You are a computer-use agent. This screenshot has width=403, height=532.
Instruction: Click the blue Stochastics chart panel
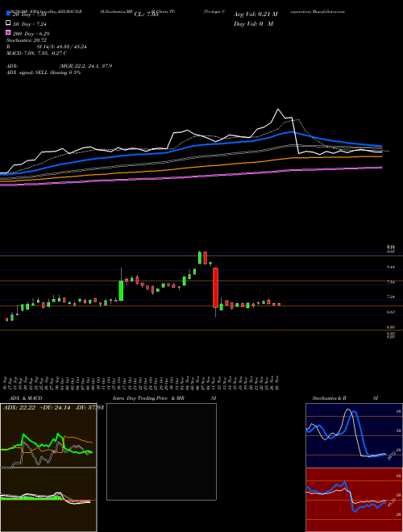[354, 435]
